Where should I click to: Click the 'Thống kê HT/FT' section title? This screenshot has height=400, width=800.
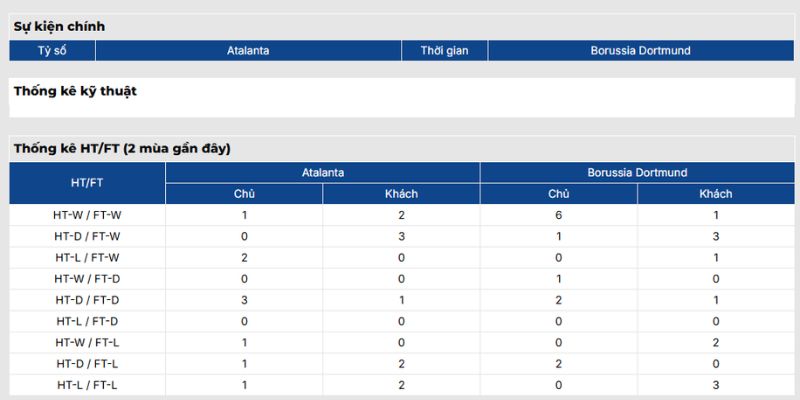tap(122, 149)
